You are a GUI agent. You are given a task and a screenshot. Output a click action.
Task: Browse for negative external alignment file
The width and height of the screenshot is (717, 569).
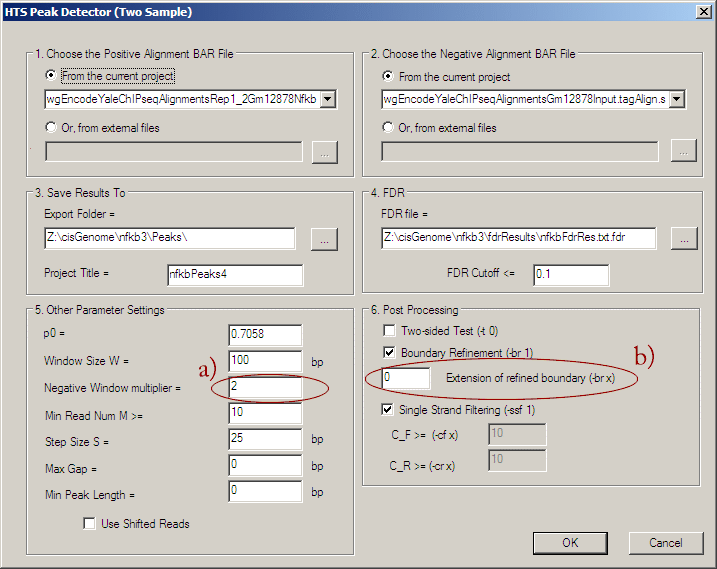click(x=682, y=152)
